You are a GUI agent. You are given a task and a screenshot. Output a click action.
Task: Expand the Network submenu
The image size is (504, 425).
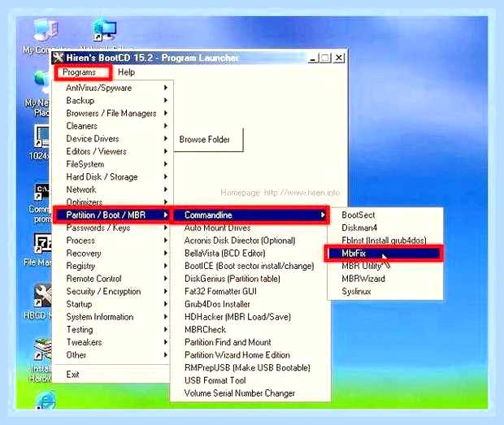112,189
